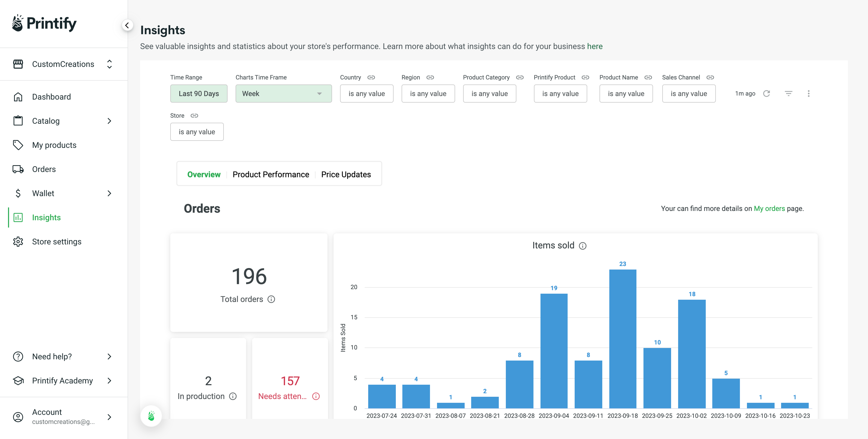Screen dimensions: 868x439
Task: Toggle the filters bar icon
Action: pyautogui.click(x=789, y=93)
